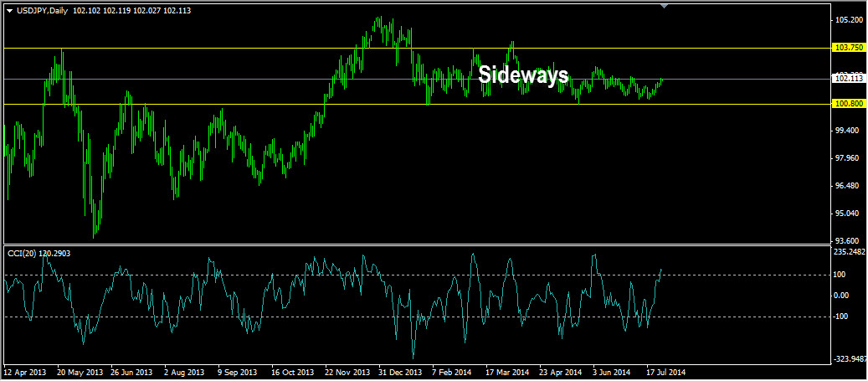Click the 12 Apr 2013 date on time axis

click(25, 372)
